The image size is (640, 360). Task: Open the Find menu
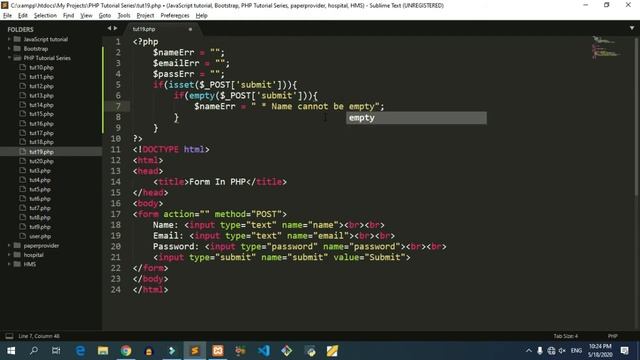68,16
